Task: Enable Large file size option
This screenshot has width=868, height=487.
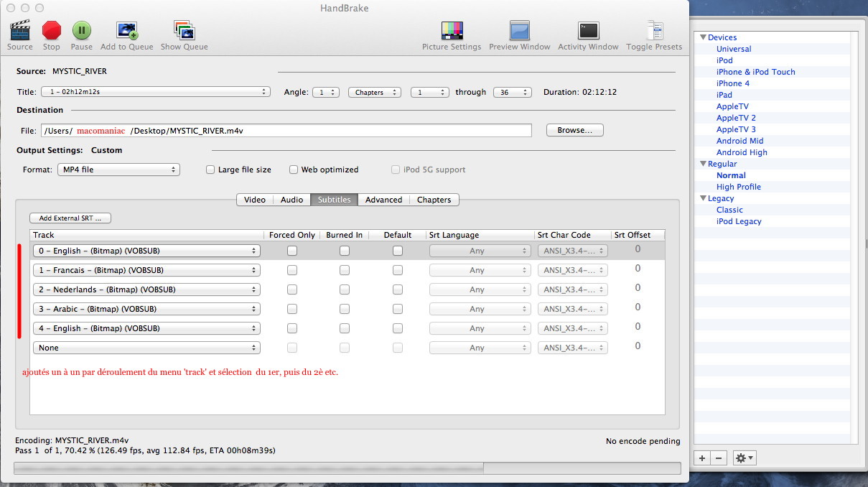Action: 210,170
